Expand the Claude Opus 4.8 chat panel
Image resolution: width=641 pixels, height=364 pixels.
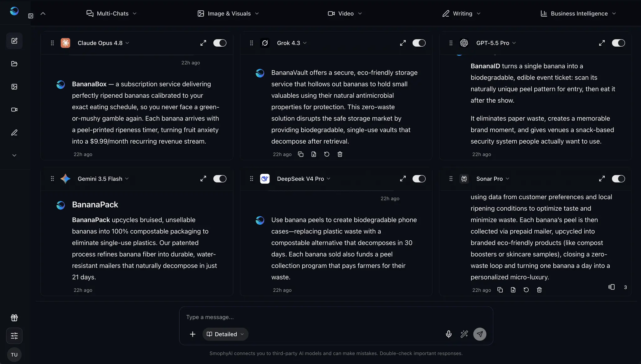[203, 43]
